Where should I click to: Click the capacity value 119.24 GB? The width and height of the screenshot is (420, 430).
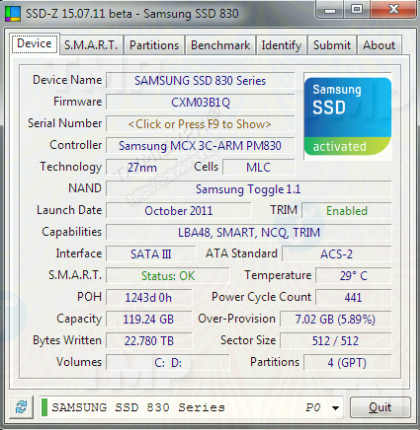point(149,319)
